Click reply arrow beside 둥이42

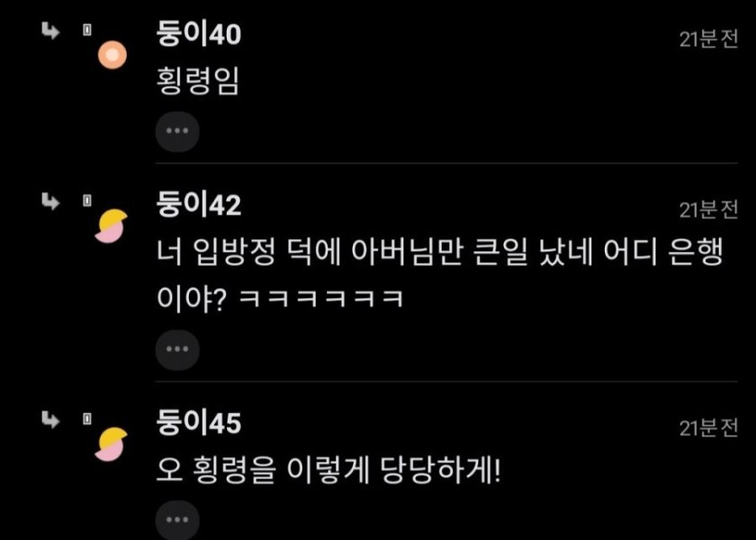click(50, 201)
